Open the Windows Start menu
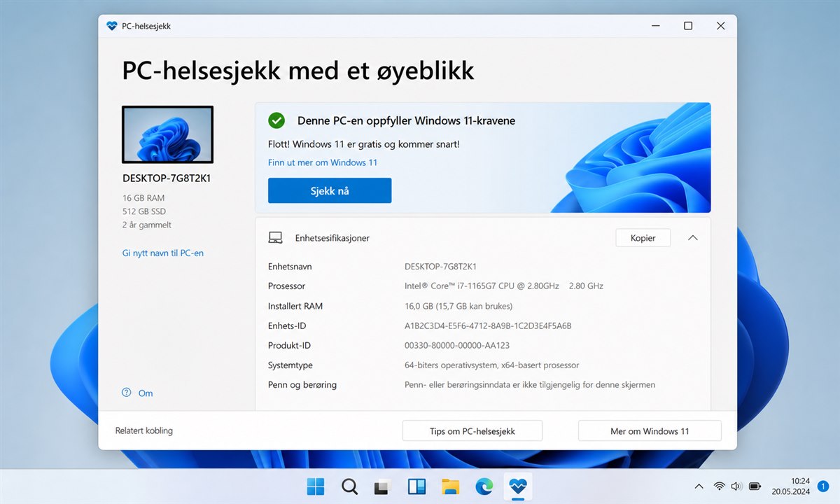The image size is (840, 504). (316, 486)
